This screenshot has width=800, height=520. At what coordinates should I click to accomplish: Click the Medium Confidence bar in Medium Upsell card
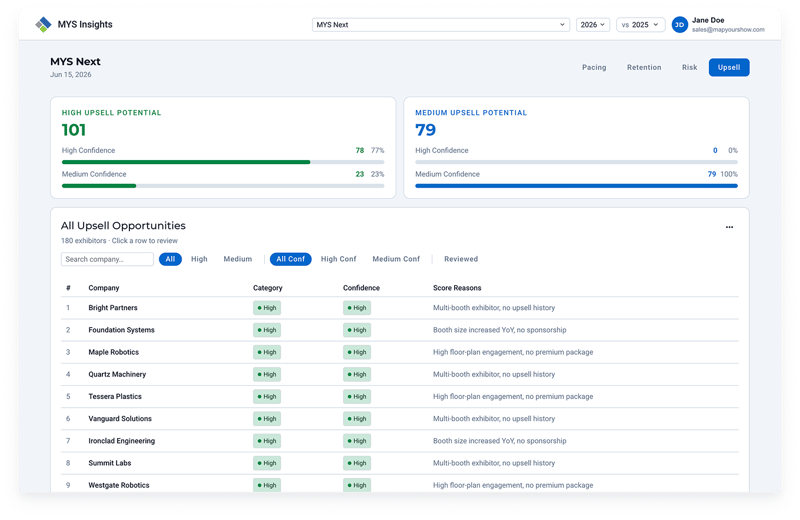click(x=577, y=186)
